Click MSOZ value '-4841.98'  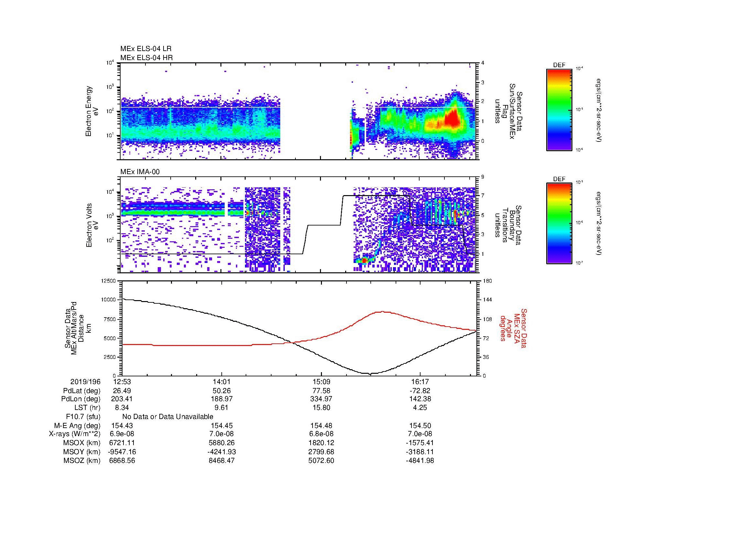(420, 461)
